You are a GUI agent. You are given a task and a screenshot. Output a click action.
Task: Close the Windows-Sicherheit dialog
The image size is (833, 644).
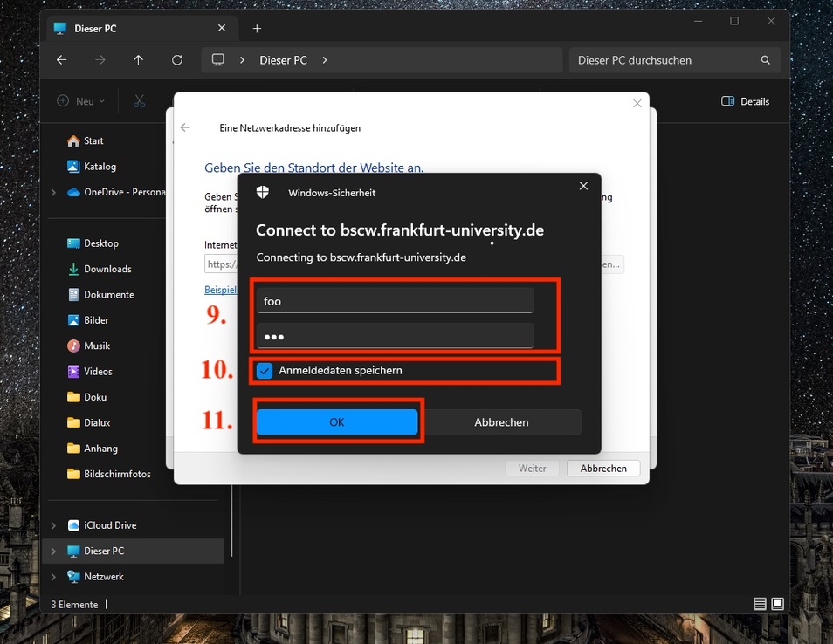tap(583, 186)
